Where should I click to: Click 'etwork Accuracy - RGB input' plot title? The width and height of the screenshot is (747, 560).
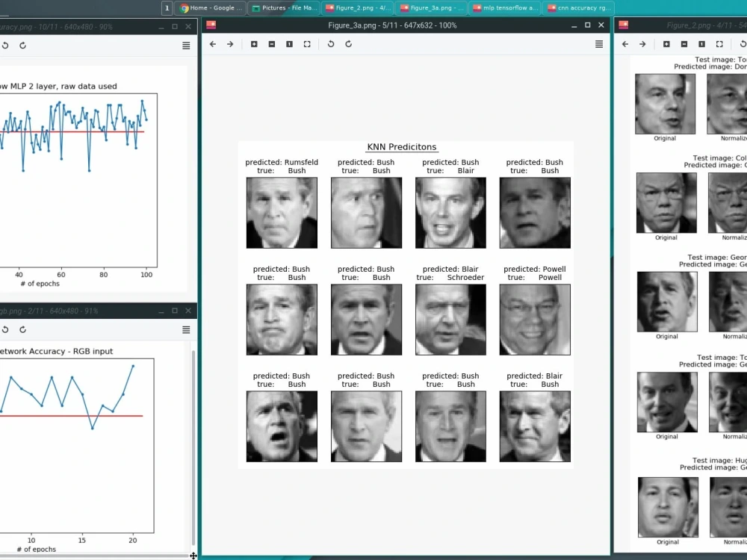56,351
